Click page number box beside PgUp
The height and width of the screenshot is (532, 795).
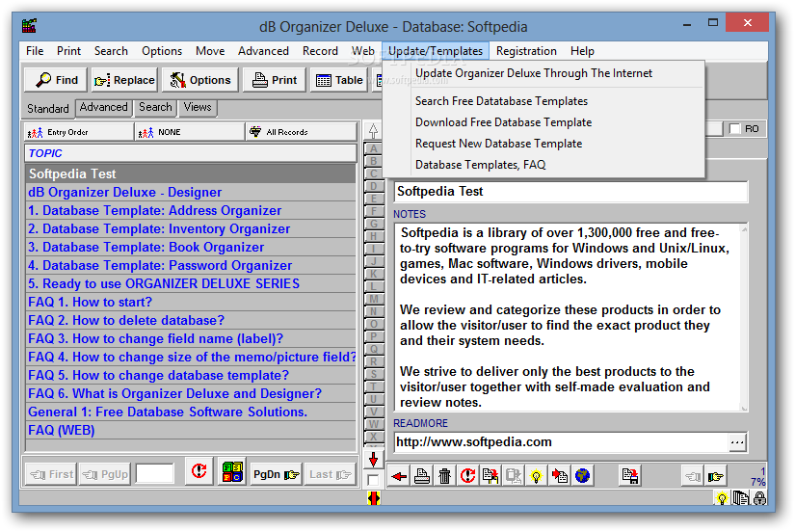coord(154,474)
